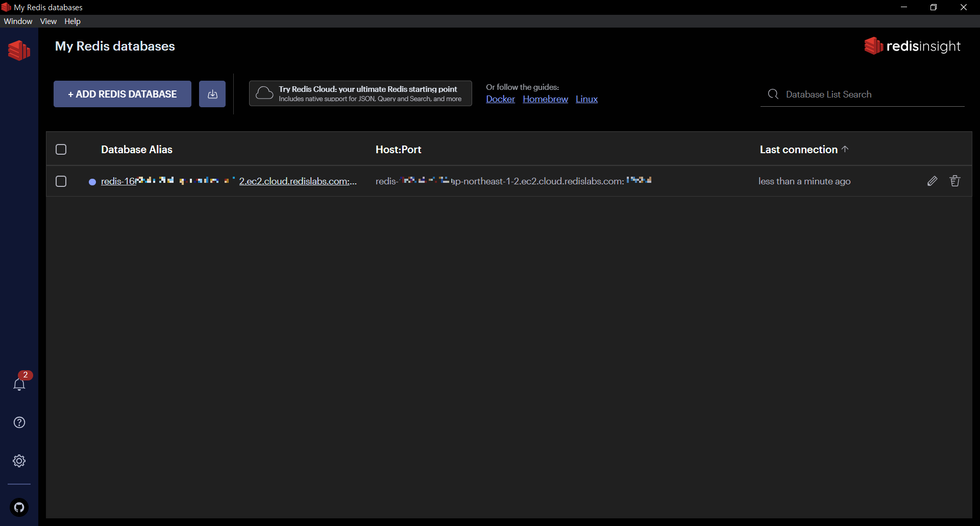Click the Redis logo in the sidebar
980x526 pixels.
point(19,50)
